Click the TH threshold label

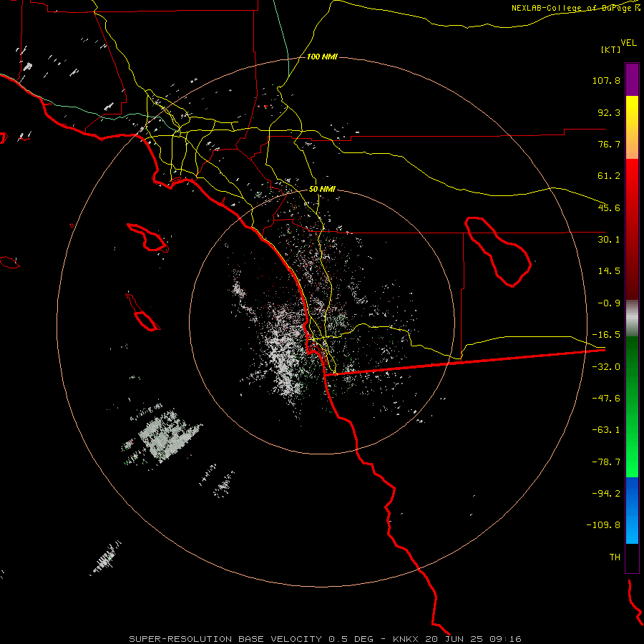point(615,557)
